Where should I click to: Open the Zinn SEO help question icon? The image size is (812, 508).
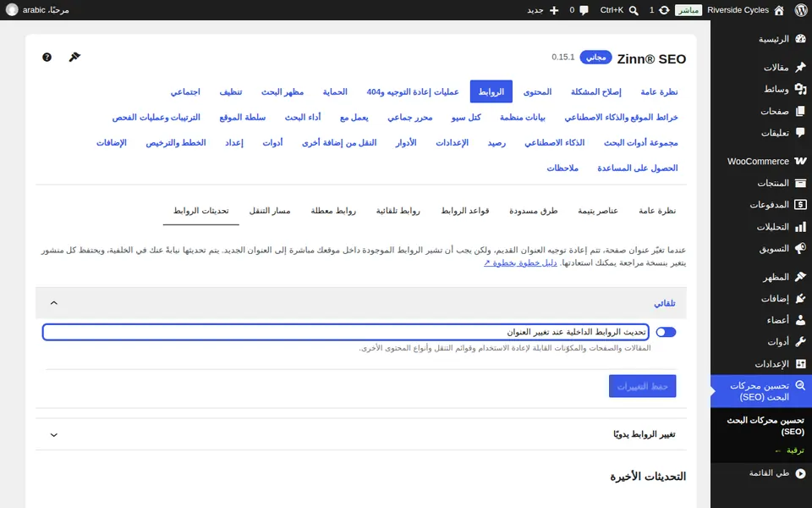[47, 57]
